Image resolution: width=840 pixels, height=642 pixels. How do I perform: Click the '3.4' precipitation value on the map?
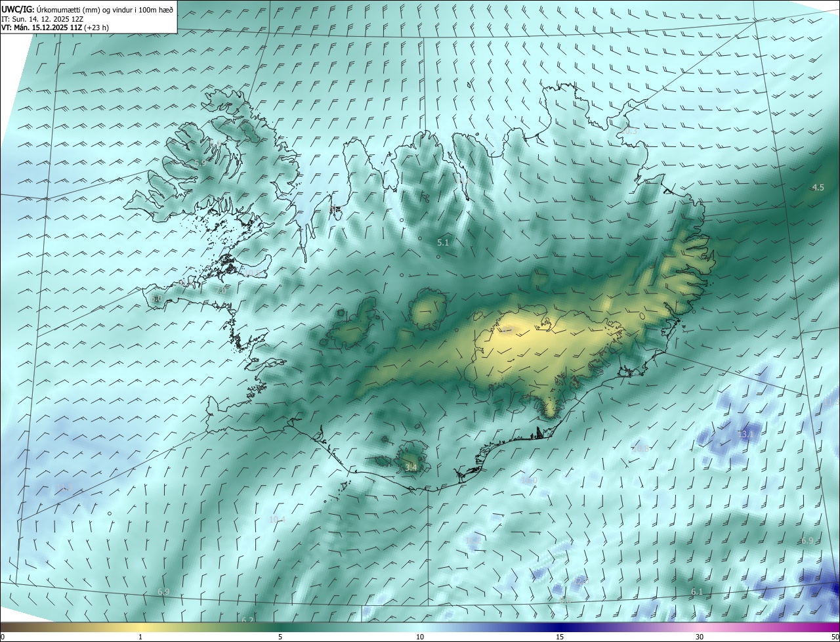coord(411,468)
